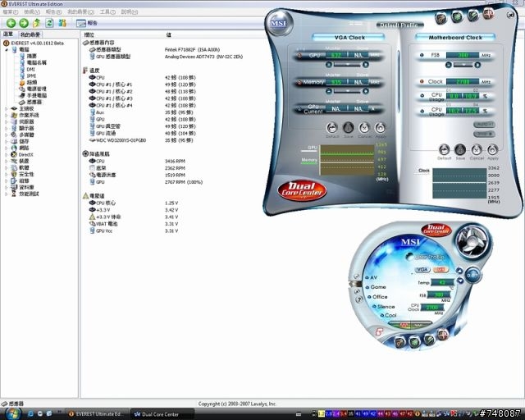Select the Cool profile on round widget
Screen dimensions: 525x420
(x=388, y=315)
